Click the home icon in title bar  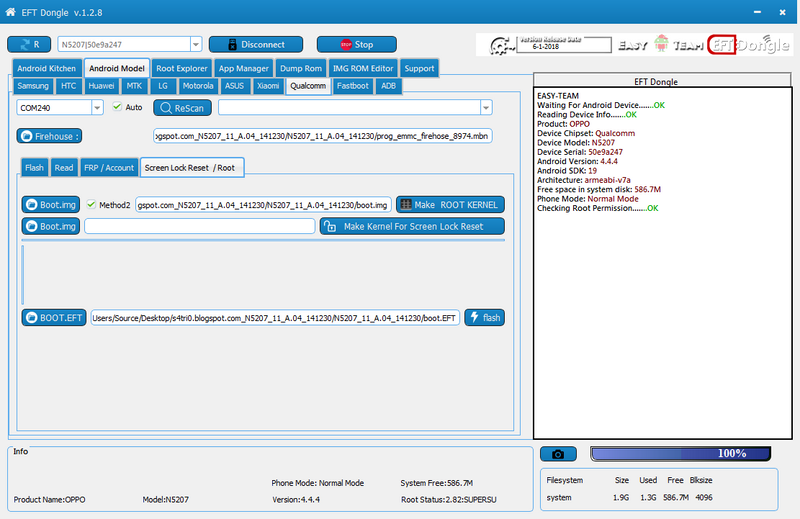(x=10, y=12)
